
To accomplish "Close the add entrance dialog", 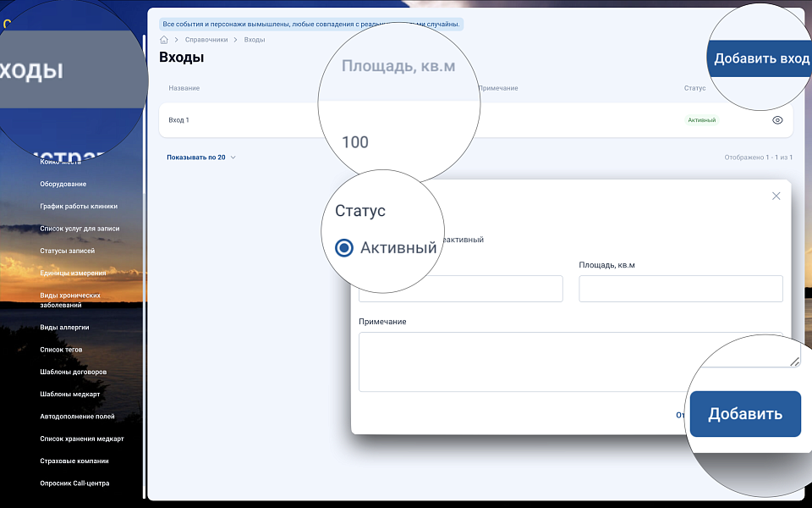I will coord(776,196).
